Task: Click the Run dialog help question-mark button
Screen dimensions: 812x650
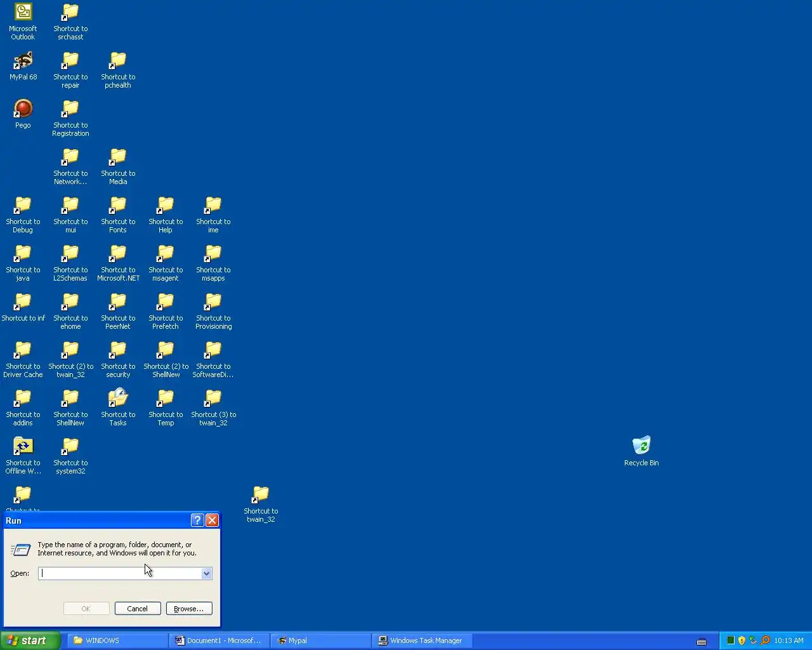Action: click(x=197, y=521)
